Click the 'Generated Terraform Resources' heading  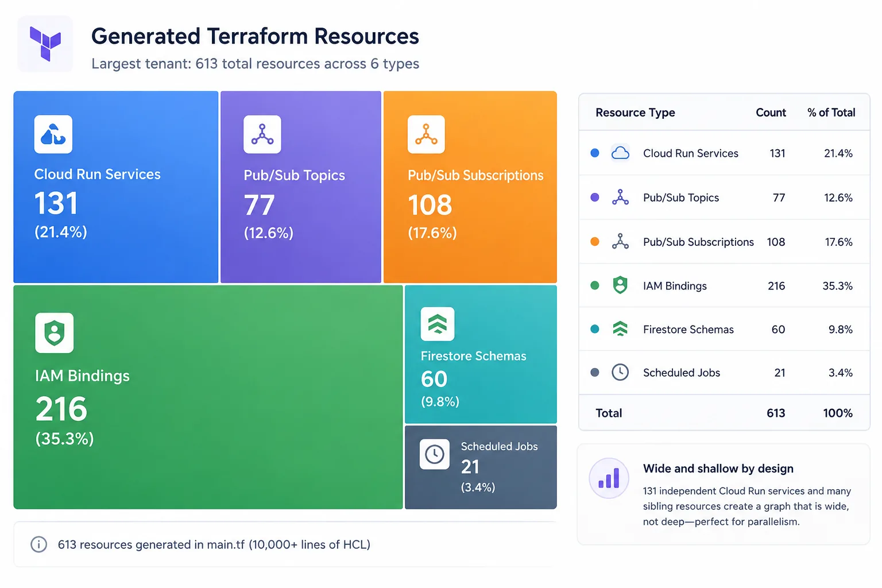click(x=255, y=36)
